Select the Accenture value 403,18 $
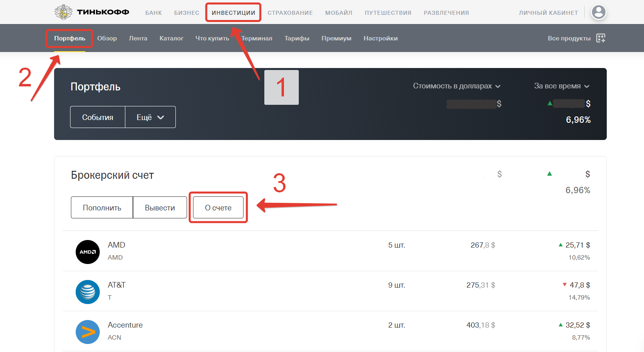The image size is (644, 352). point(481,325)
